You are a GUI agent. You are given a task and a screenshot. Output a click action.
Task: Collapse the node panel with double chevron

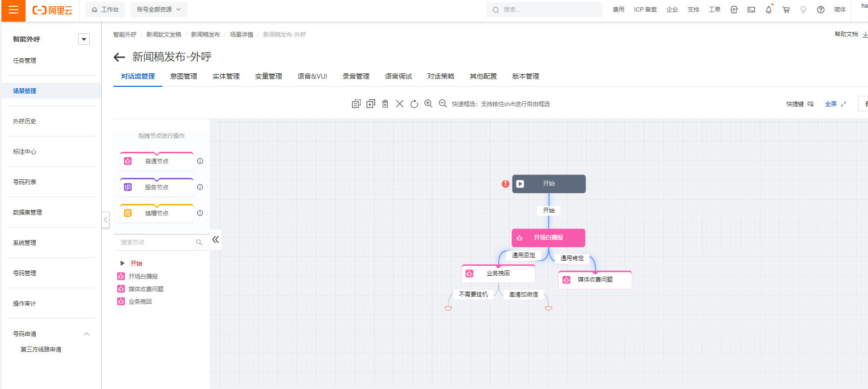pos(216,240)
